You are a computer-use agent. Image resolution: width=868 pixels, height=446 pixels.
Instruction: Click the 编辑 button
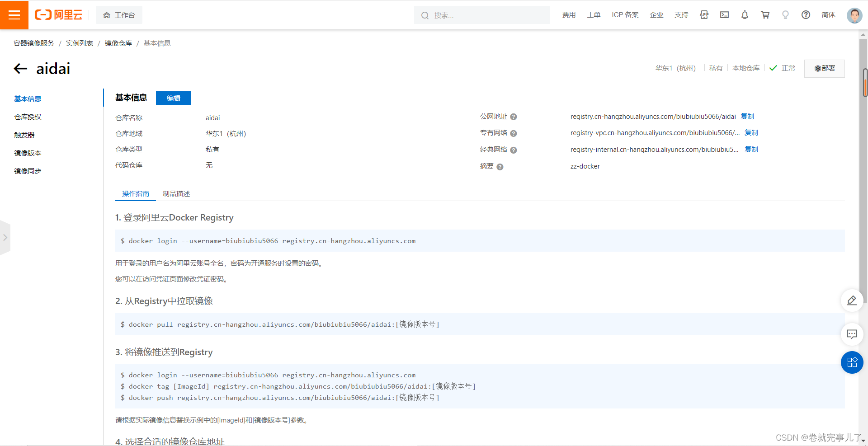(x=173, y=98)
